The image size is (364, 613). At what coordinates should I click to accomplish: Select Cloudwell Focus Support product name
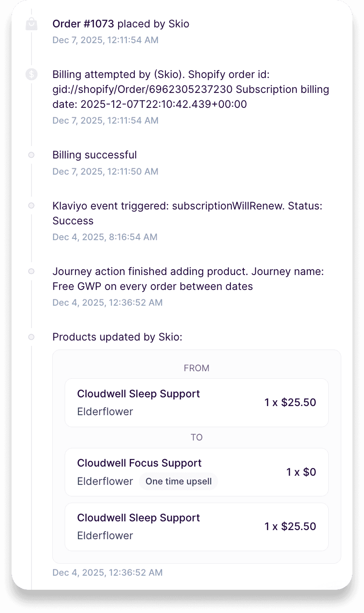click(x=139, y=463)
